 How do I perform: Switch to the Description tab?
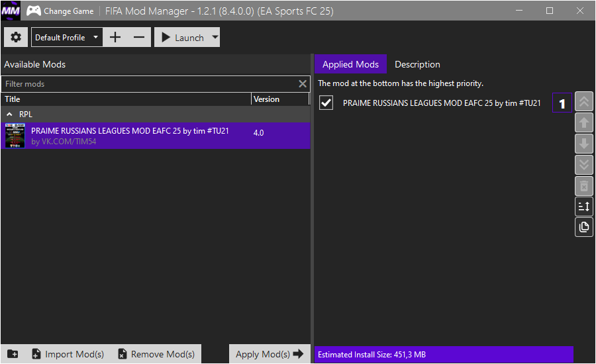coord(417,64)
